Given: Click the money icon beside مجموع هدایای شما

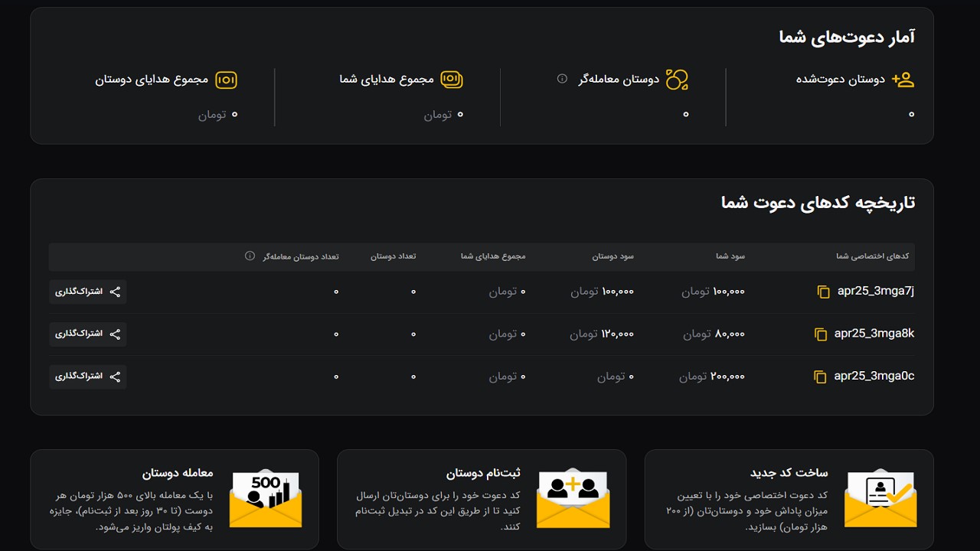Looking at the screenshot, I should point(452,80).
